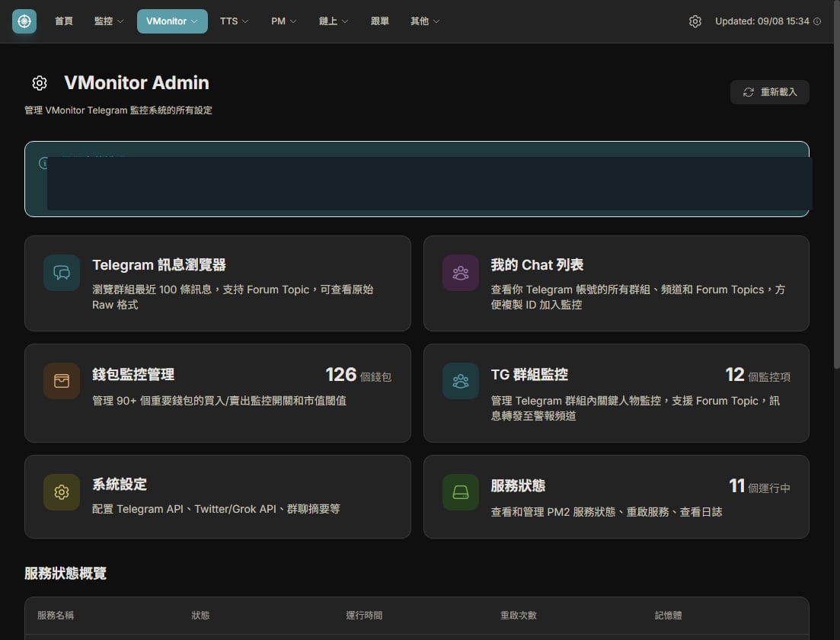Open Telegram 訊息瀏覽器 card title
Image resolution: width=840 pixels, height=640 pixels.
click(x=158, y=265)
